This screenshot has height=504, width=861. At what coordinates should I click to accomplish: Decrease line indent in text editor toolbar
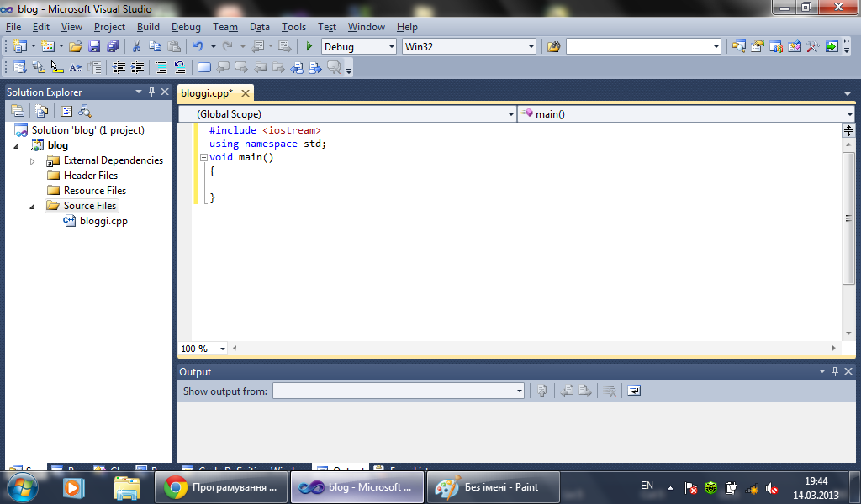point(119,67)
